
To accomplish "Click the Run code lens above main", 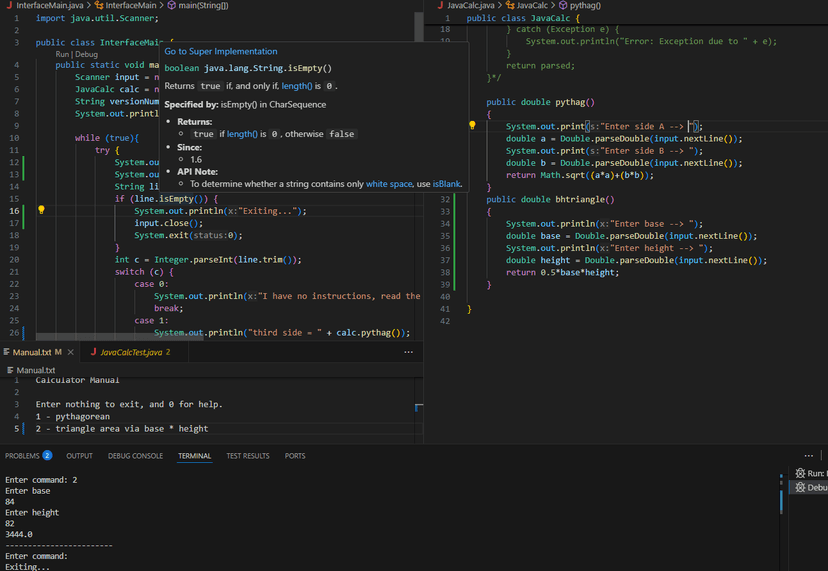I will (62, 54).
